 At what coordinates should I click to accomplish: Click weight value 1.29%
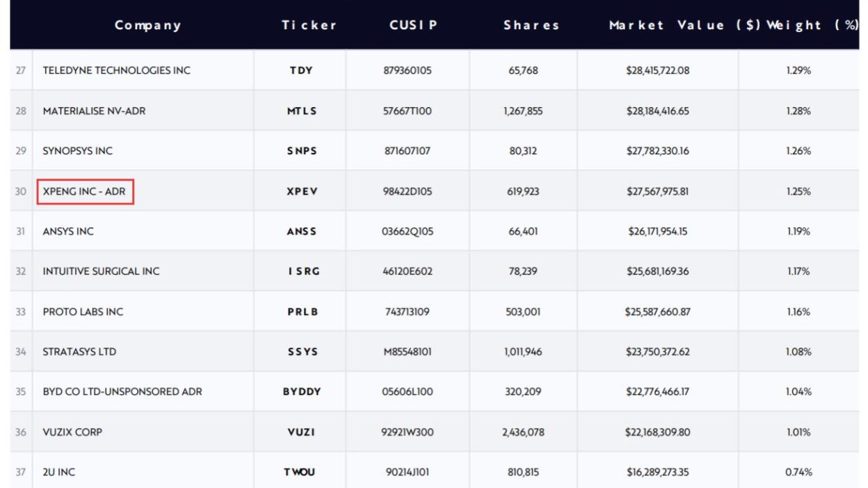pos(798,70)
